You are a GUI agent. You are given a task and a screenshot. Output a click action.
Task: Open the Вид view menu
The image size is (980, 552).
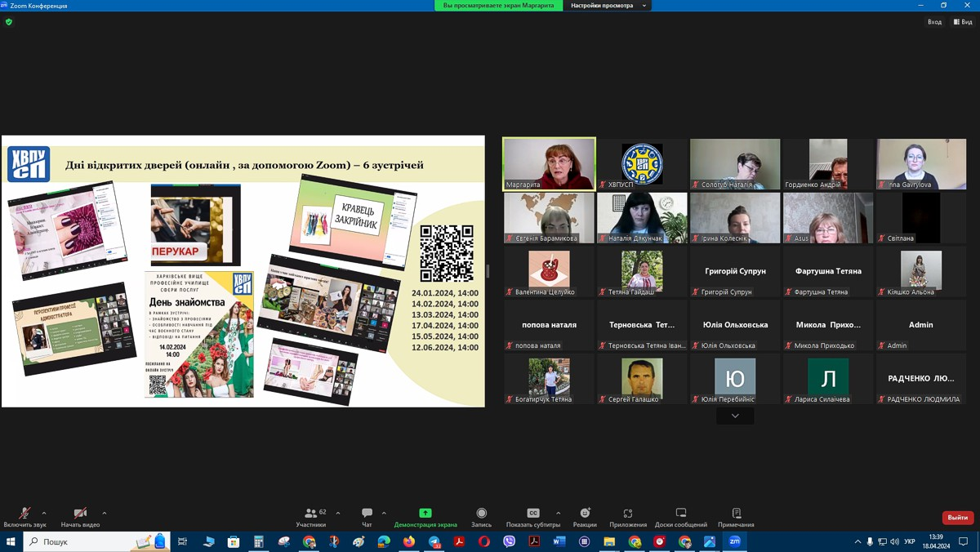click(x=964, y=22)
